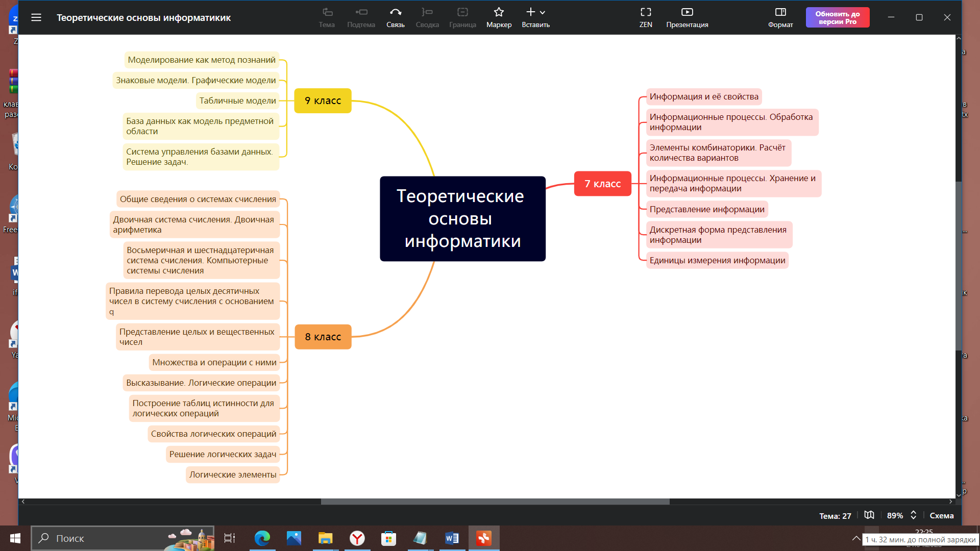The height and width of the screenshot is (551, 980).
Task: Click the Тема toolbar icon
Action: [327, 12]
